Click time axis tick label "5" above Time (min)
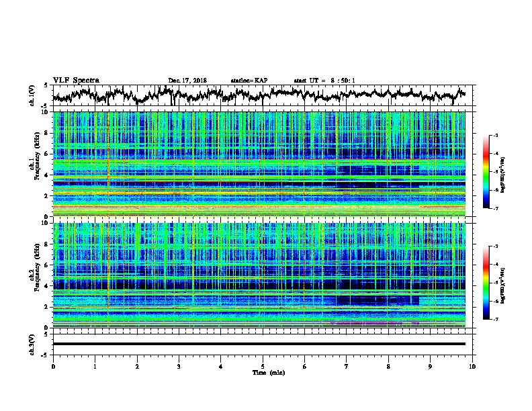The image size is (532, 411). point(263,367)
